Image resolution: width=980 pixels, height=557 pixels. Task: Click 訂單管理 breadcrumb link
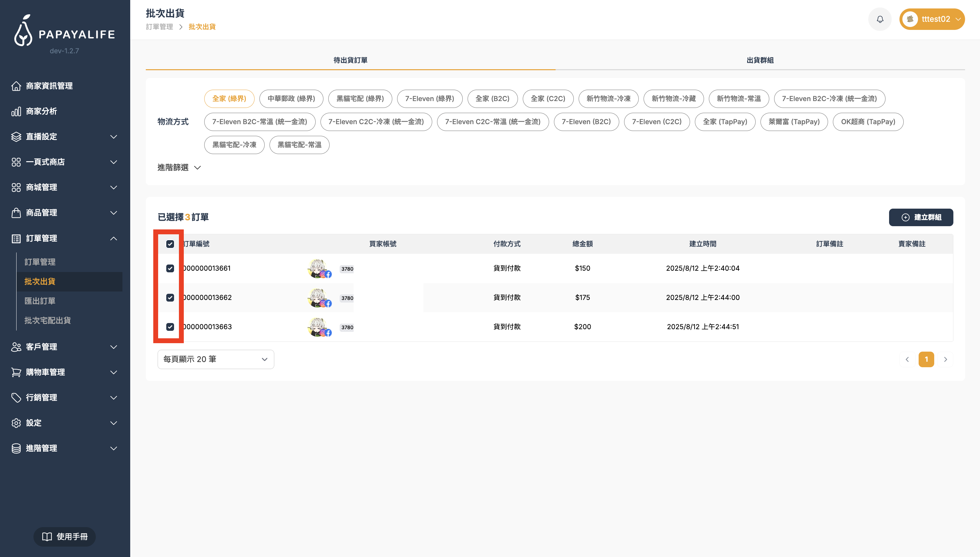click(159, 27)
